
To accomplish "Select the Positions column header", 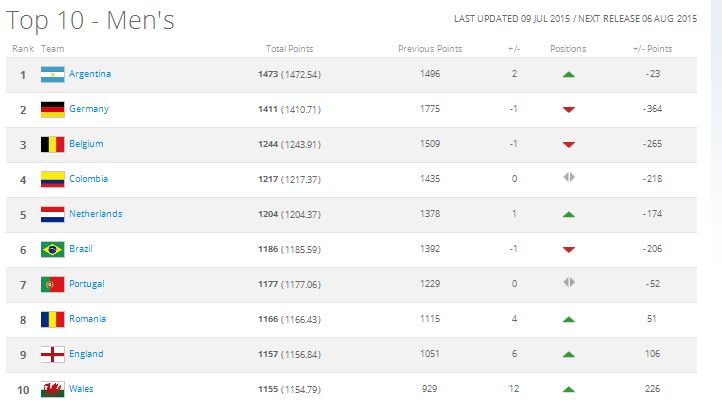I will 568,49.
